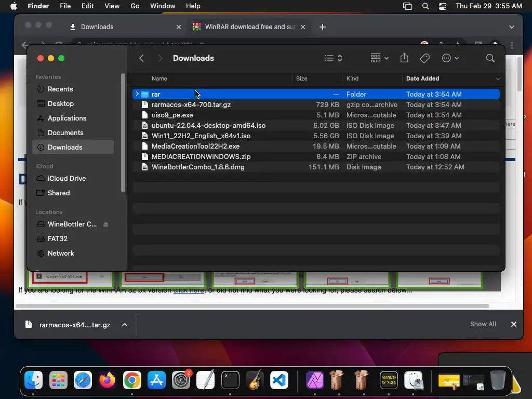
Task: Expand the rar folder disclosure arrow
Action: pos(137,94)
